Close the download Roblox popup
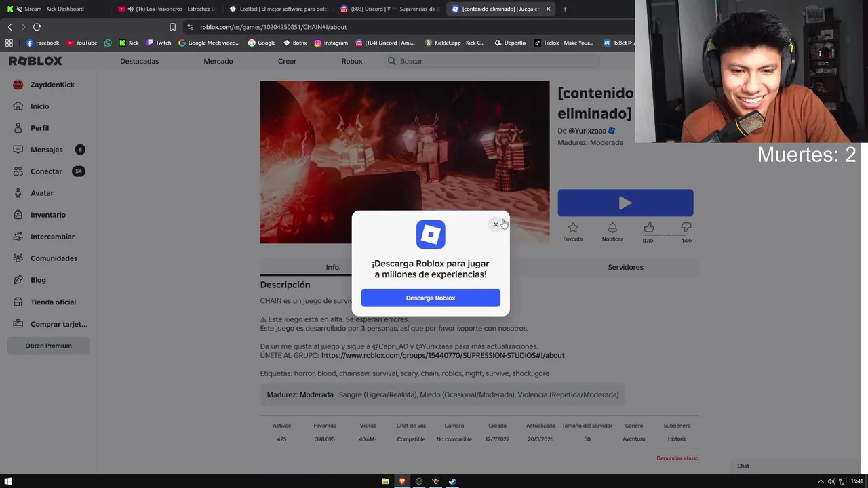The width and height of the screenshot is (868, 488). 496,224
